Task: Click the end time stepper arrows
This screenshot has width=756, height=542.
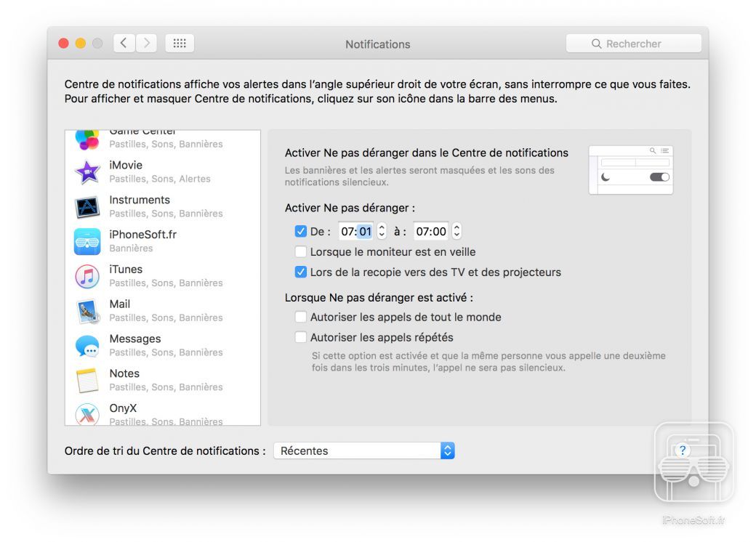Action: [457, 231]
